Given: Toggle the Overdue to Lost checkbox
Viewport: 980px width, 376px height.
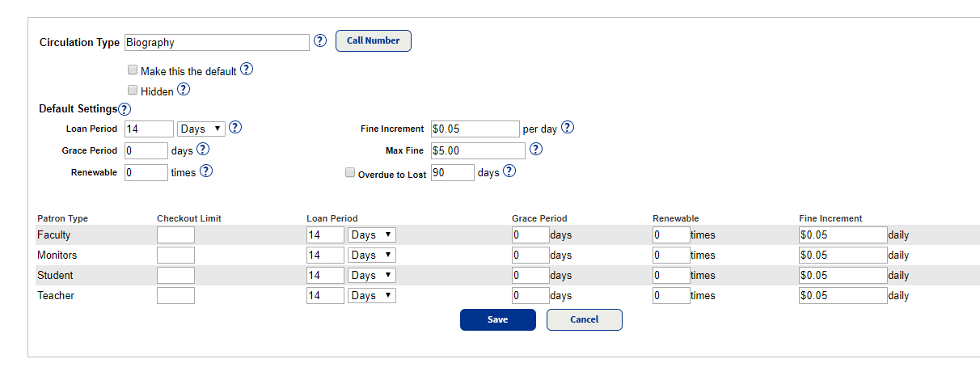Looking at the screenshot, I should (350, 172).
